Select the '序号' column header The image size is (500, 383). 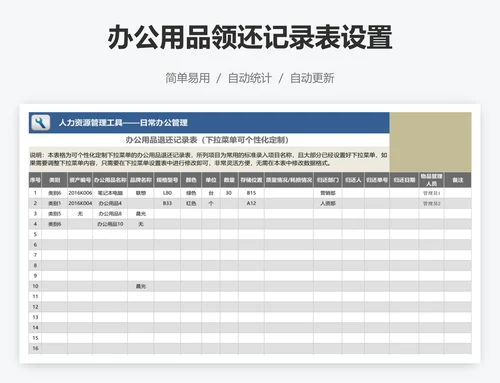35,180
